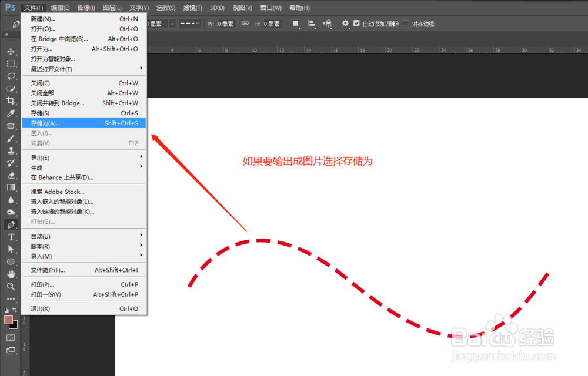Select the Lasso tool
The height and width of the screenshot is (376, 588).
click(11, 76)
